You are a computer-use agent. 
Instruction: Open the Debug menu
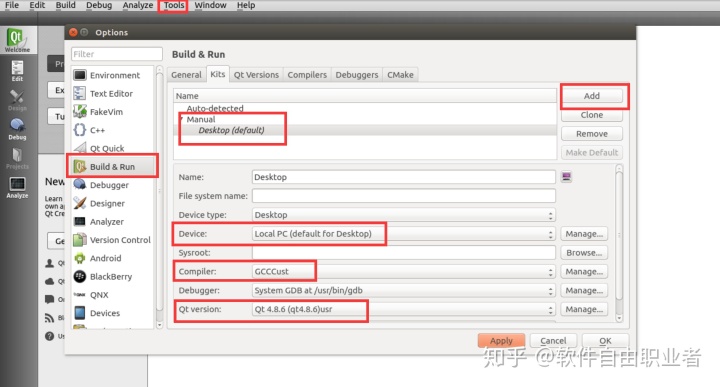pos(99,5)
